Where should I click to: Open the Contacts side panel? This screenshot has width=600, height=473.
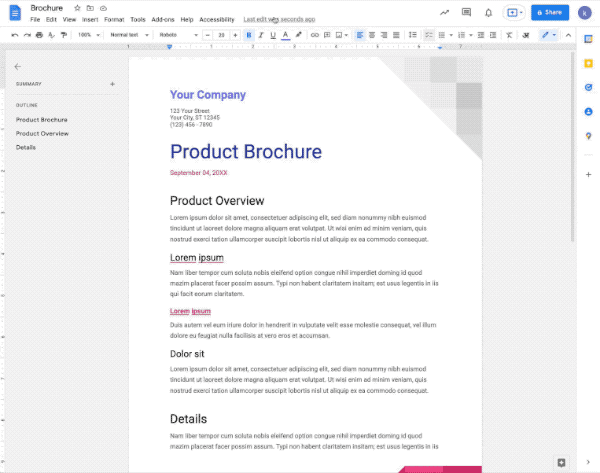(x=589, y=112)
